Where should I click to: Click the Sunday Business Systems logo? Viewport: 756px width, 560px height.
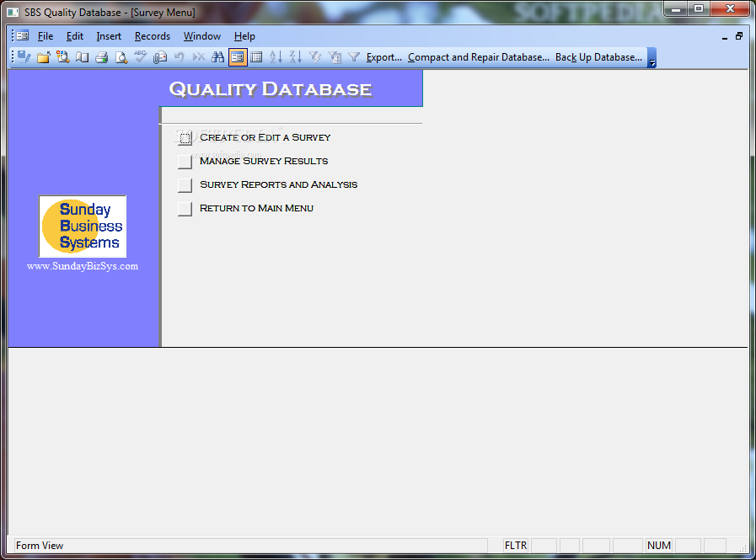(x=83, y=226)
